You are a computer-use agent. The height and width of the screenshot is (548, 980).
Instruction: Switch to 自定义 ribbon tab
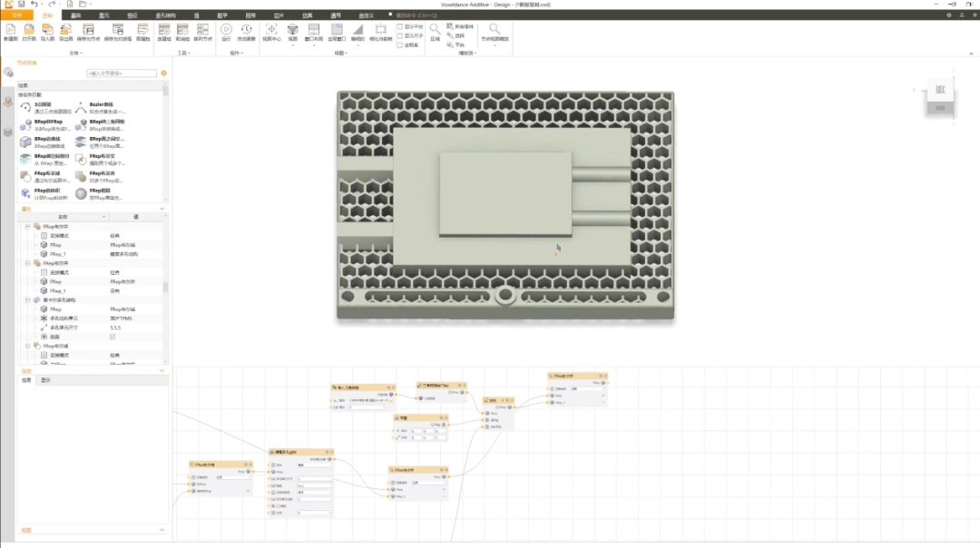367,15
